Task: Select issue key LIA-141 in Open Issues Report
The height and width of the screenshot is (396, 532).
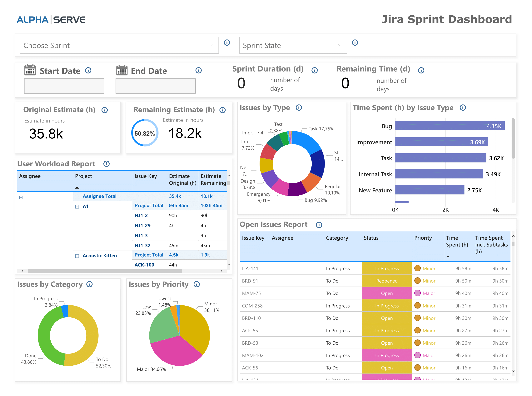Action: [x=250, y=268]
